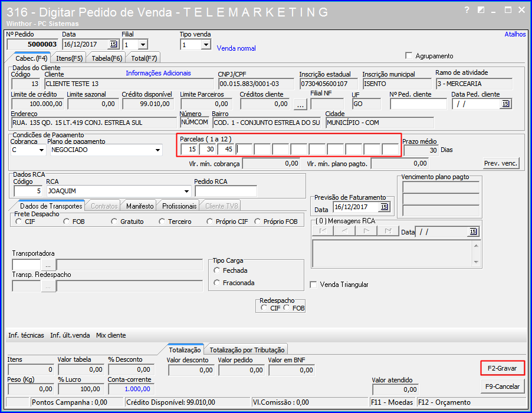
Task: Open Atalhos link
Action: pos(515,34)
